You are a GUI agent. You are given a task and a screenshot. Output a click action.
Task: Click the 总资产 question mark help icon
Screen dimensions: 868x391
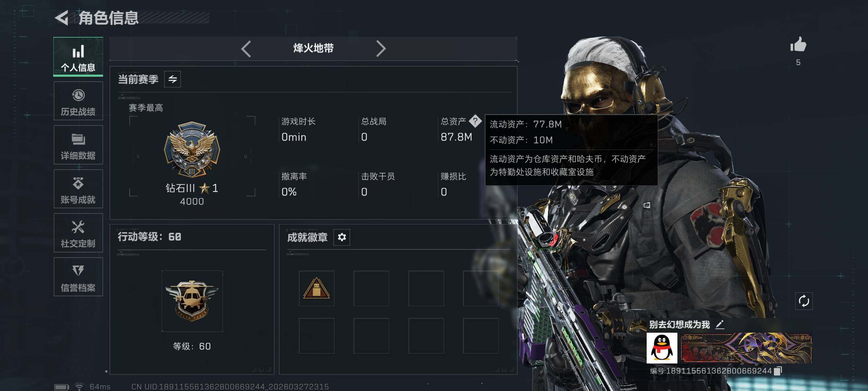click(475, 121)
